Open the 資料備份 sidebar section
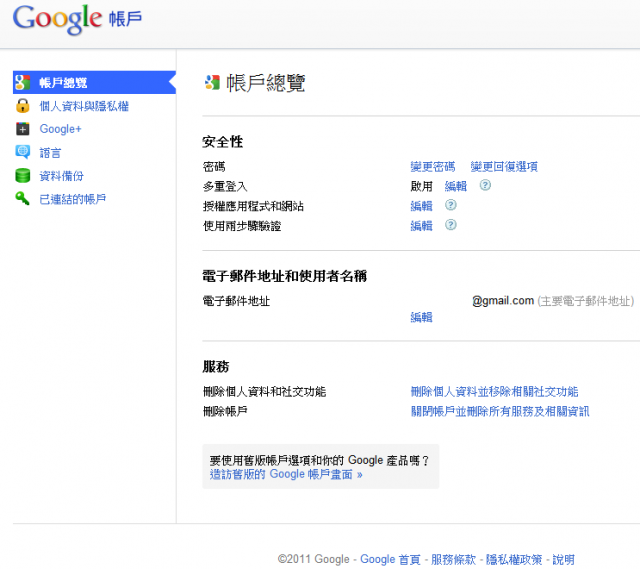The image size is (640, 569). (62, 176)
